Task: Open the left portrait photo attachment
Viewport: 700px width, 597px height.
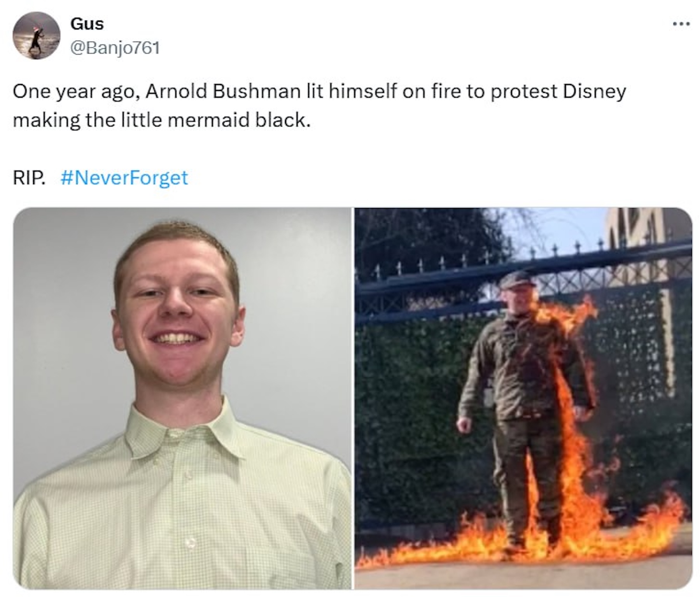Action: [x=182, y=399]
